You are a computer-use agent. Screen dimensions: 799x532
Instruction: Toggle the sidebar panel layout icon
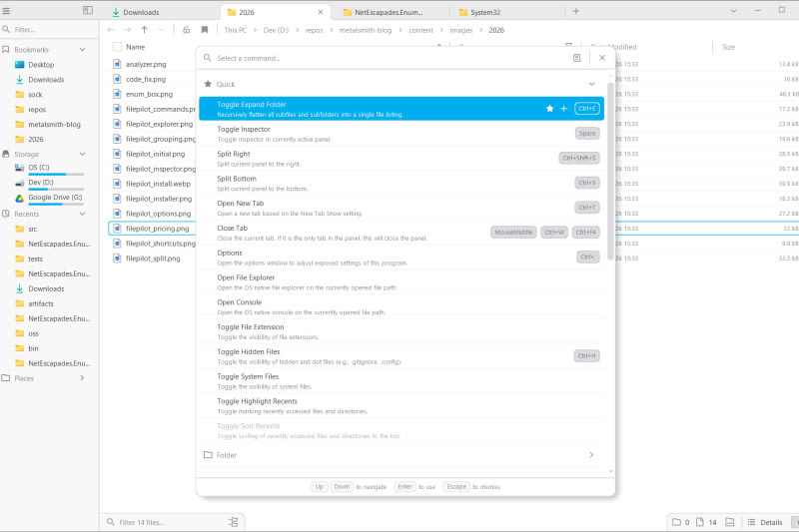coord(88,11)
